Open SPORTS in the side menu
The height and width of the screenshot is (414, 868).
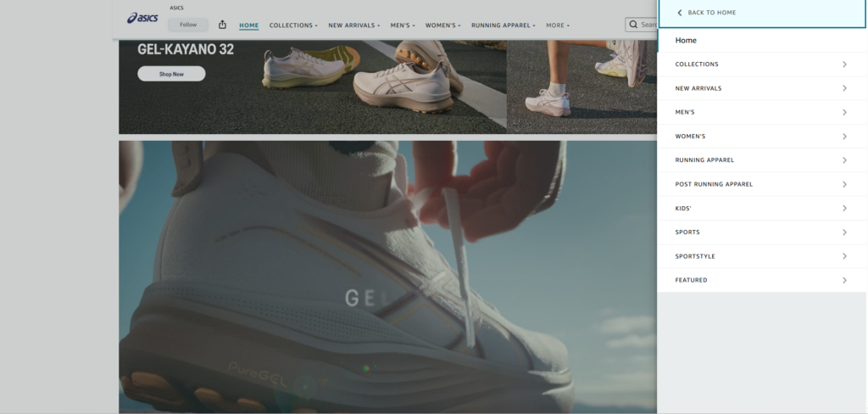762,232
